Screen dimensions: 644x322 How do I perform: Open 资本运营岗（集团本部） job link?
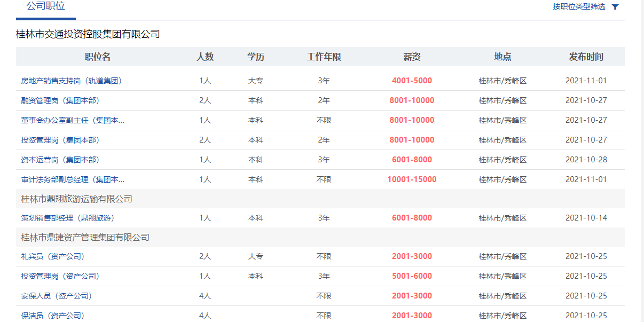tap(60, 160)
